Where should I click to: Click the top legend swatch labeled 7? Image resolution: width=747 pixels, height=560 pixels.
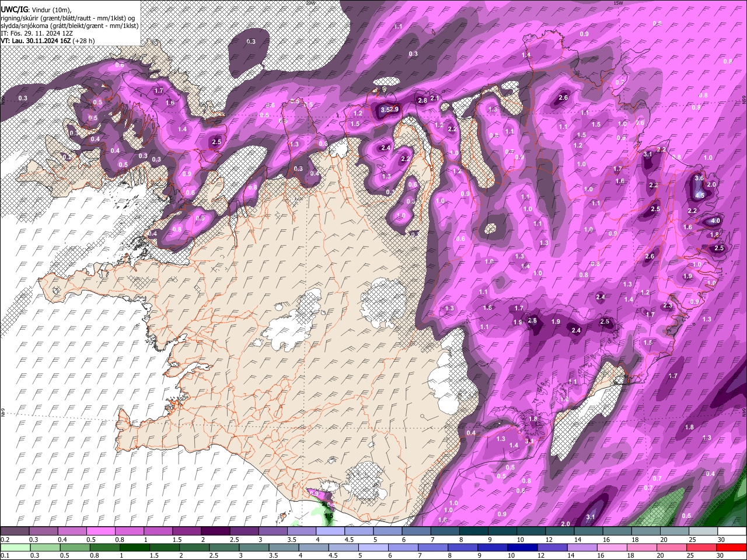(x=445, y=531)
